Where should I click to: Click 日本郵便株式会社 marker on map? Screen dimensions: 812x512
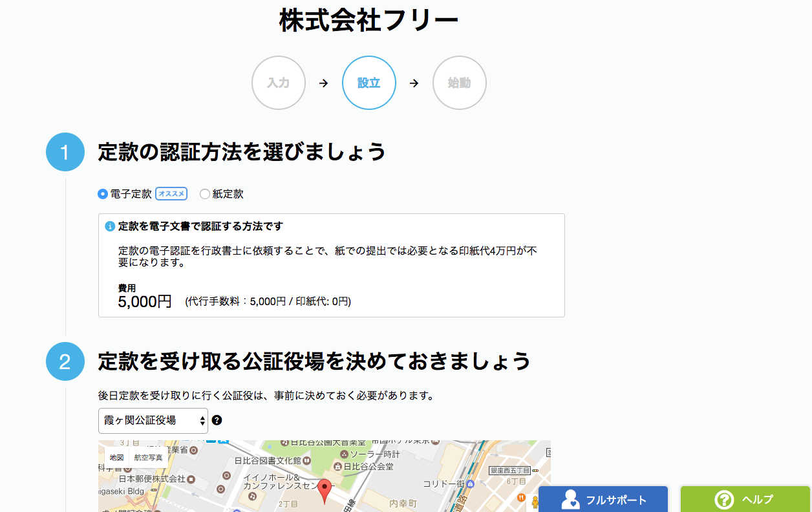191,479
